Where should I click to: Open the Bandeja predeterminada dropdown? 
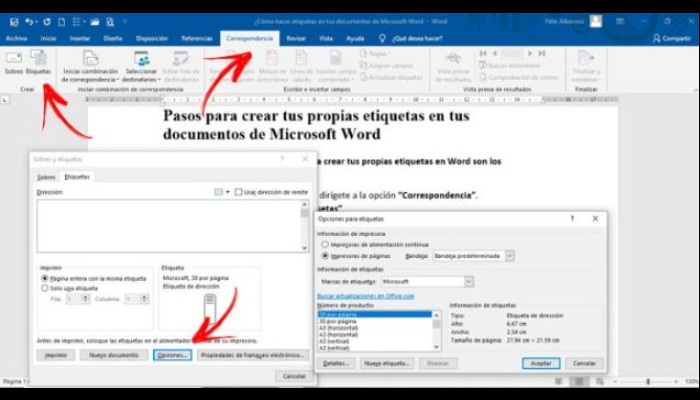(x=509, y=256)
